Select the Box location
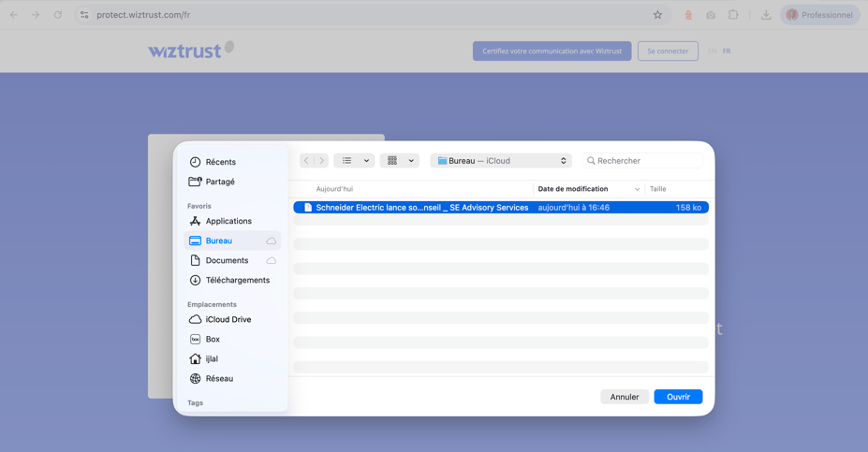Image resolution: width=868 pixels, height=452 pixels. 205,339
